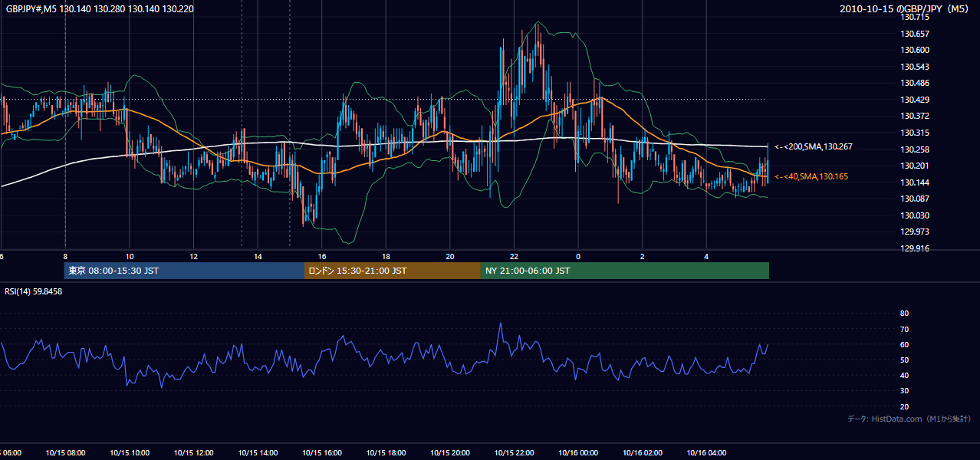Click price axis value 130.715
Viewport: 980px width, 460px height.
click(x=916, y=17)
